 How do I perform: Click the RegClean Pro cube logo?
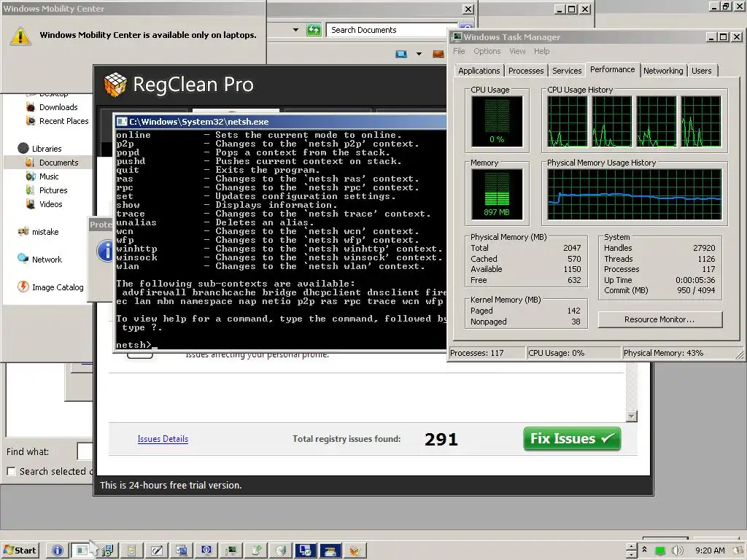(115, 85)
